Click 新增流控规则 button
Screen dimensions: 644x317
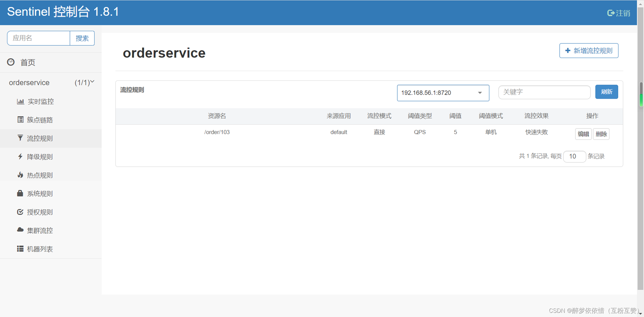click(589, 51)
